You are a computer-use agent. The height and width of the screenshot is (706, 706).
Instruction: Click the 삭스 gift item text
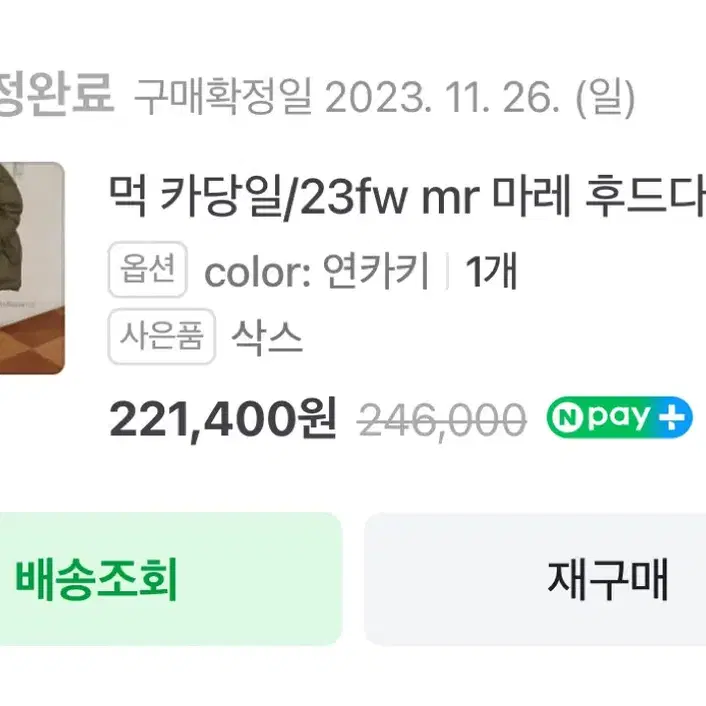[x=267, y=337]
